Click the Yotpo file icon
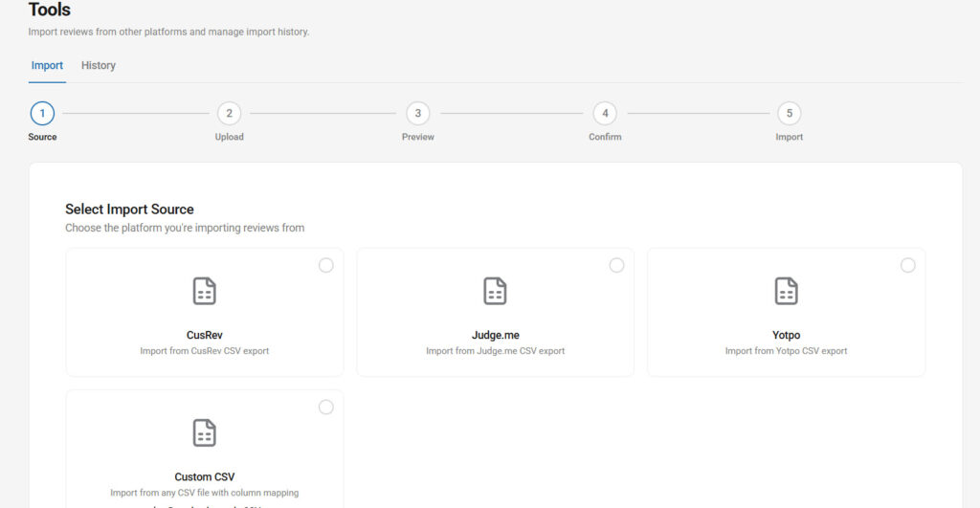The height and width of the screenshot is (508, 980). [787, 291]
